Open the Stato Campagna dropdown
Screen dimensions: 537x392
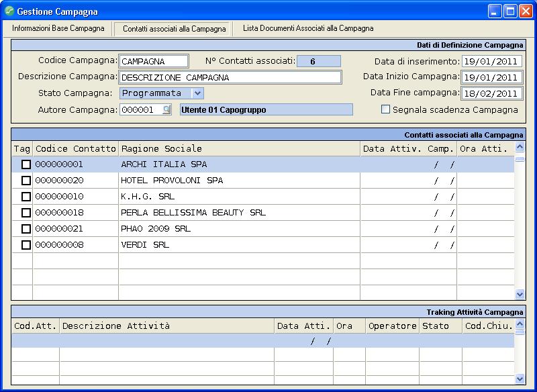click(197, 93)
